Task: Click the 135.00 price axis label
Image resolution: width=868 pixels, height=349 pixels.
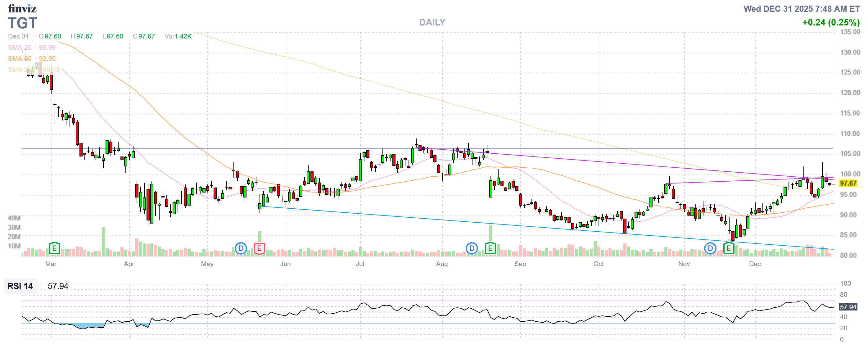Action: 850,32
